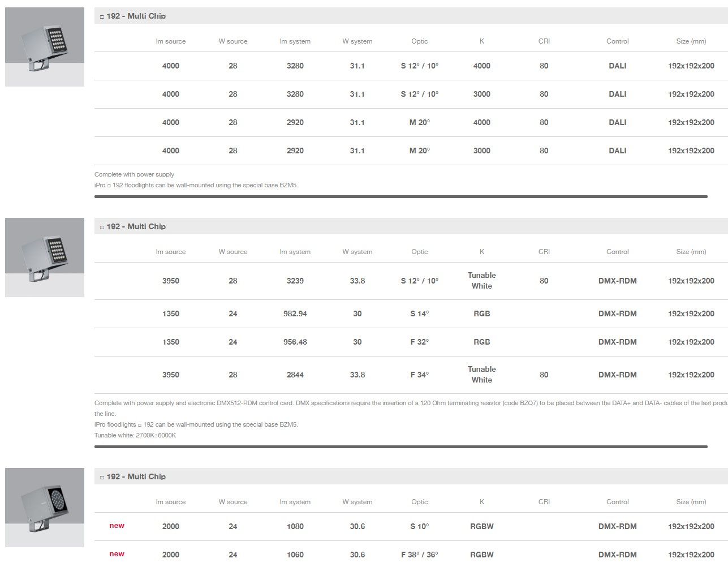Click the 'new' badge on the S 10° row
Screen dimensions: 728x567
tap(117, 526)
